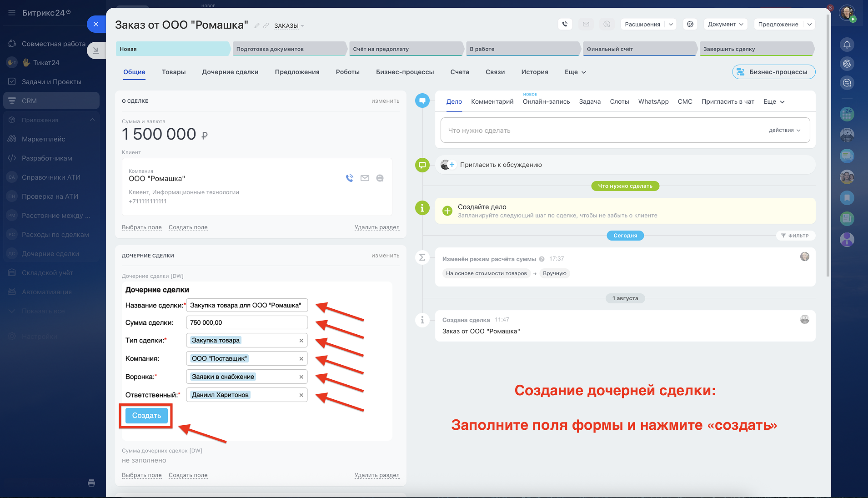Screen dimensions: 868x498
Task: Select the "Подготовка документов" stage
Action: click(x=289, y=49)
